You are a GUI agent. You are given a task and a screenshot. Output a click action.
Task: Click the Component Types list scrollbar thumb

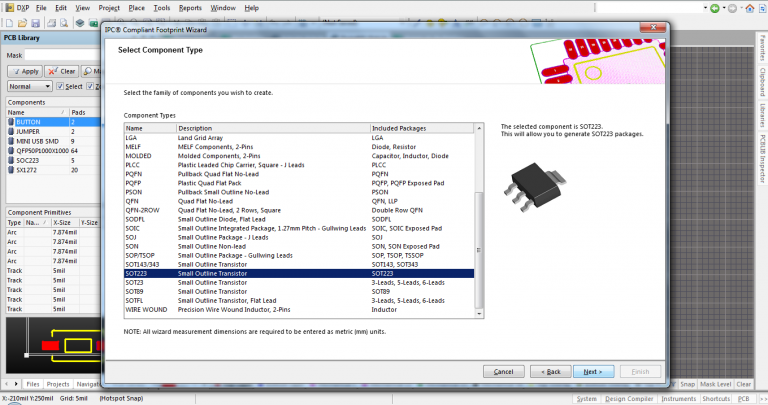[479, 250]
